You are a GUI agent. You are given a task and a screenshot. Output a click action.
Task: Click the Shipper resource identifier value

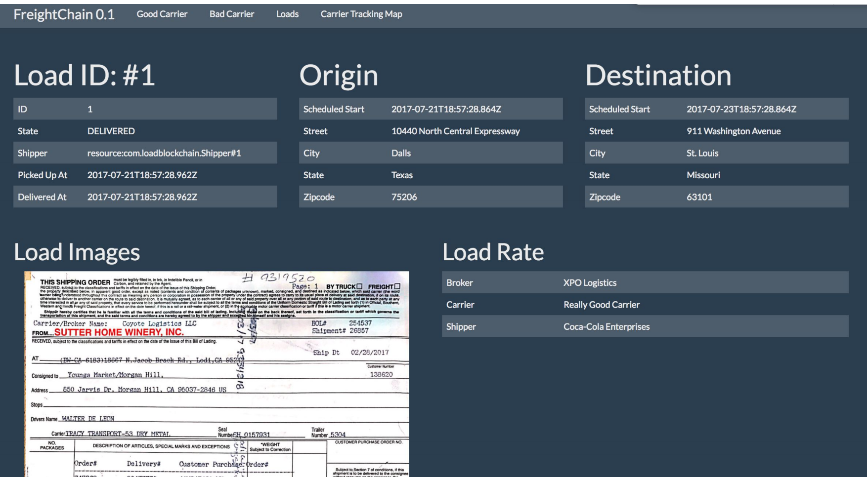pos(164,153)
